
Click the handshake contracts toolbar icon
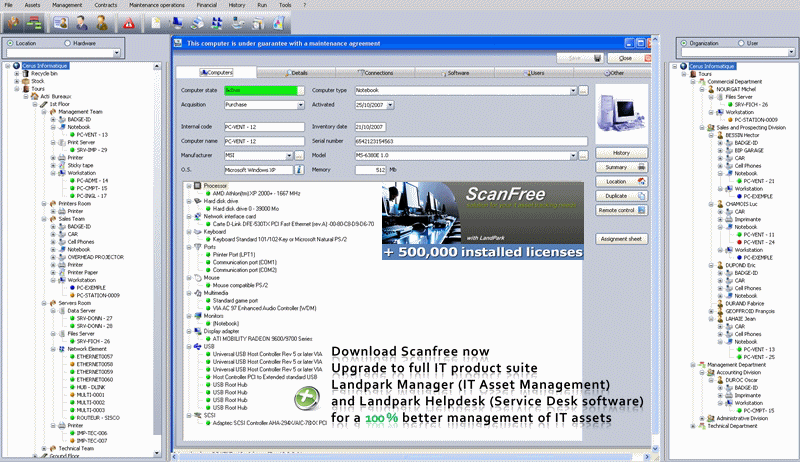click(x=13, y=23)
